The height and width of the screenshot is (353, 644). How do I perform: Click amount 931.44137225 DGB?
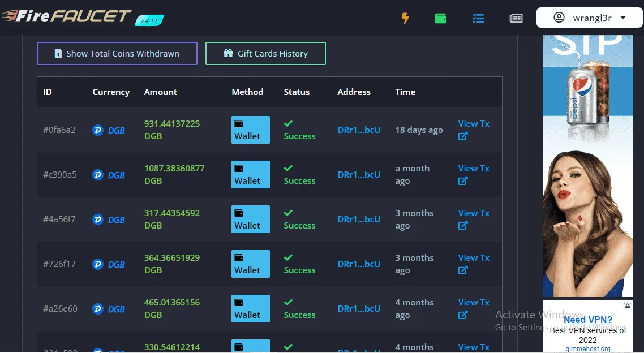click(x=171, y=130)
